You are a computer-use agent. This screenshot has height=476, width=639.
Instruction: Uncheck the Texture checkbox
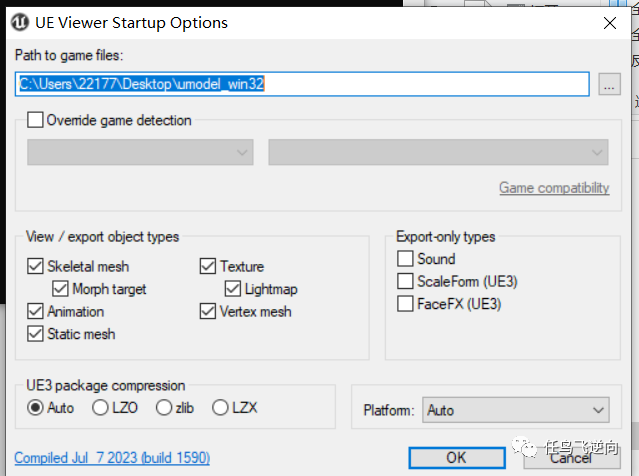(207, 266)
